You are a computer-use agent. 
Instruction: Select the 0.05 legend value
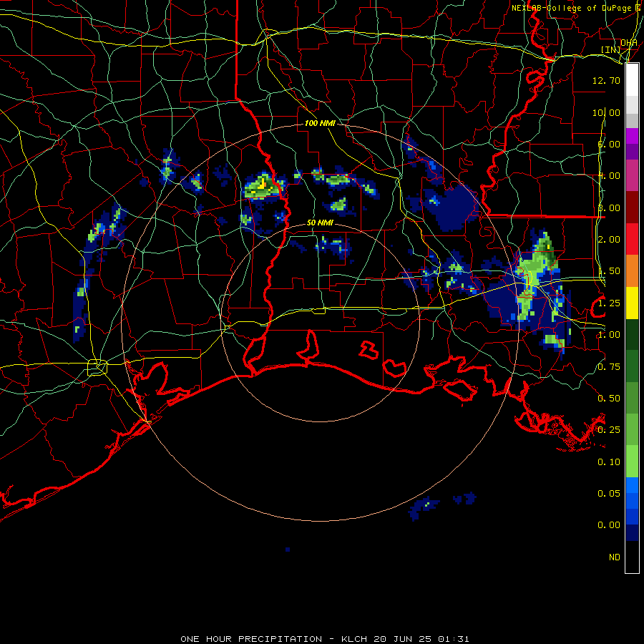(x=609, y=494)
